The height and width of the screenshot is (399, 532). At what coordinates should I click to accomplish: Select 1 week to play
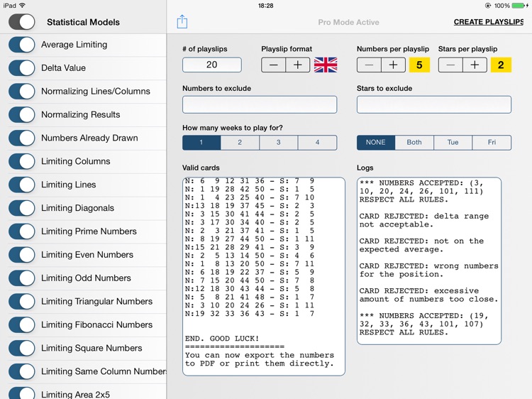pos(201,143)
